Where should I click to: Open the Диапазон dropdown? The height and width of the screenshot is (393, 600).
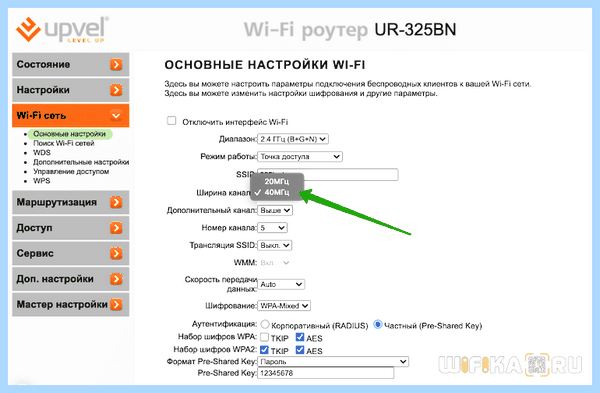293,139
